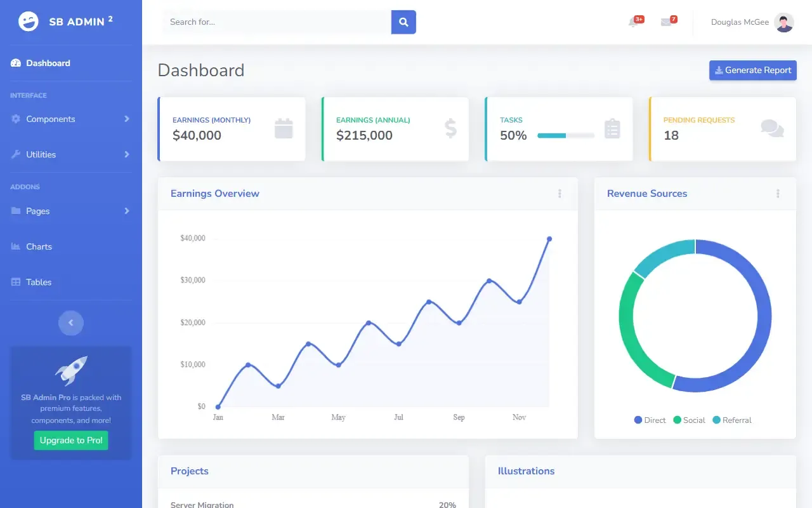The width and height of the screenshot is (812, 508).
Task: Click the clipboard icon on Tasks card
Action: [x=612, y=128]
